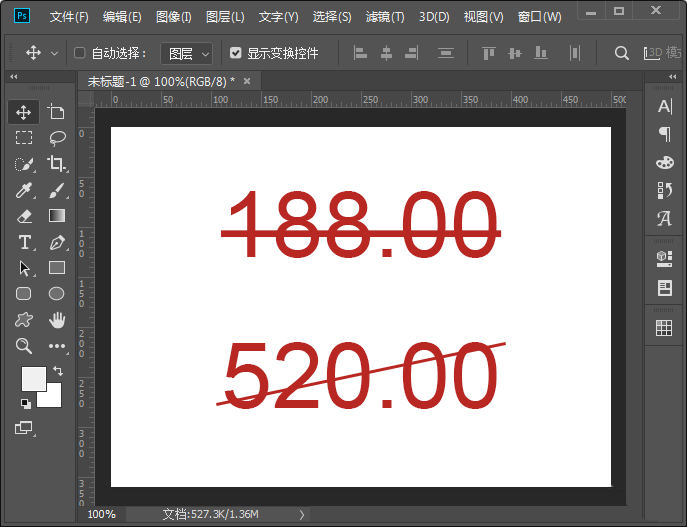
Task: Align right edges button
Action: (x=411, y=53)
